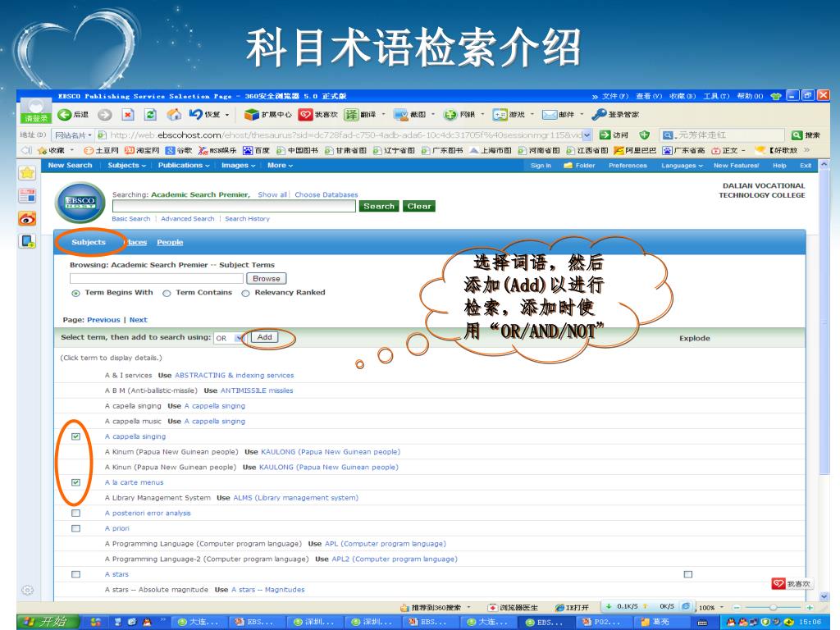Click the mobile phone sidebar icon
Image resolution: width=840 pixels, height=630 pixels.
click(27, 242)
